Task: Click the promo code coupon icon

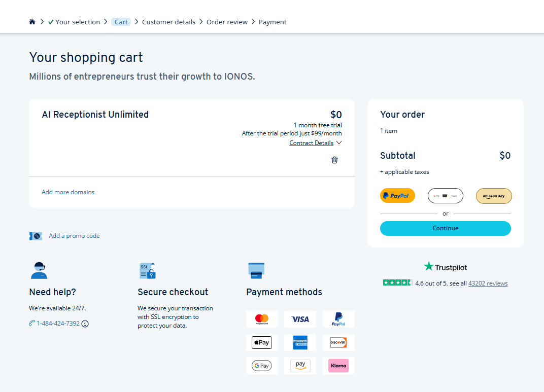Action: pyautogui.click(x=36, y=236)
